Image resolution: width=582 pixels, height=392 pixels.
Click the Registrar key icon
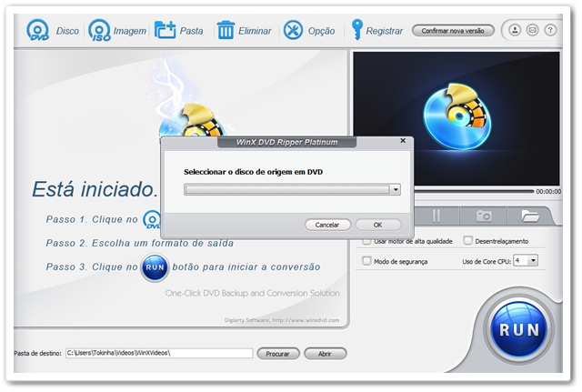356,30
